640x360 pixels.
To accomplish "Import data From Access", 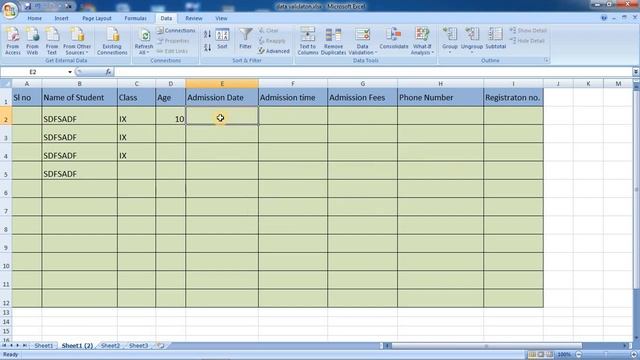I will (13, 41).
